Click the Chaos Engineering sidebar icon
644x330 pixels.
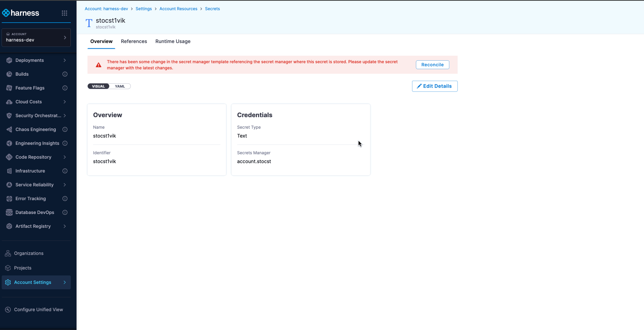pos(9,129)
